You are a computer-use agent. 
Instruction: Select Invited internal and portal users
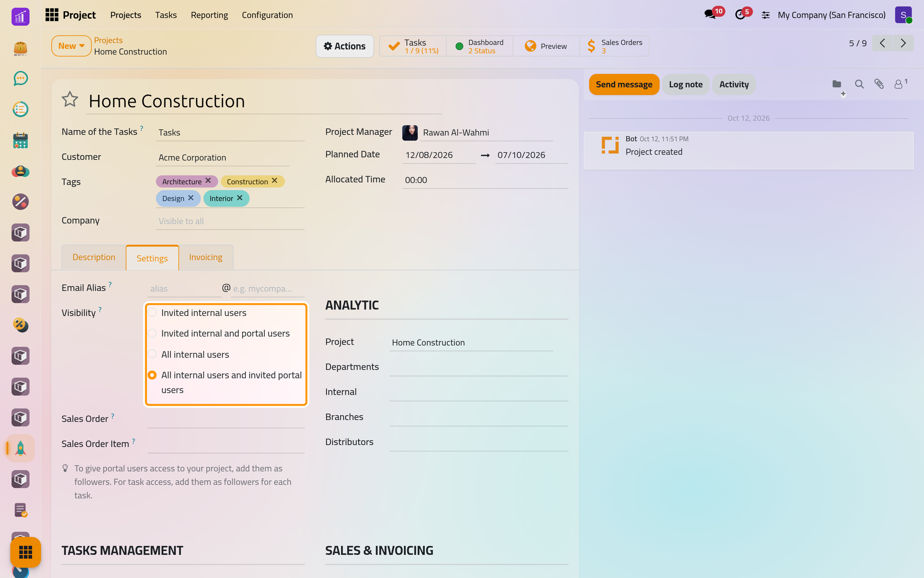click(x=152, y=333)
